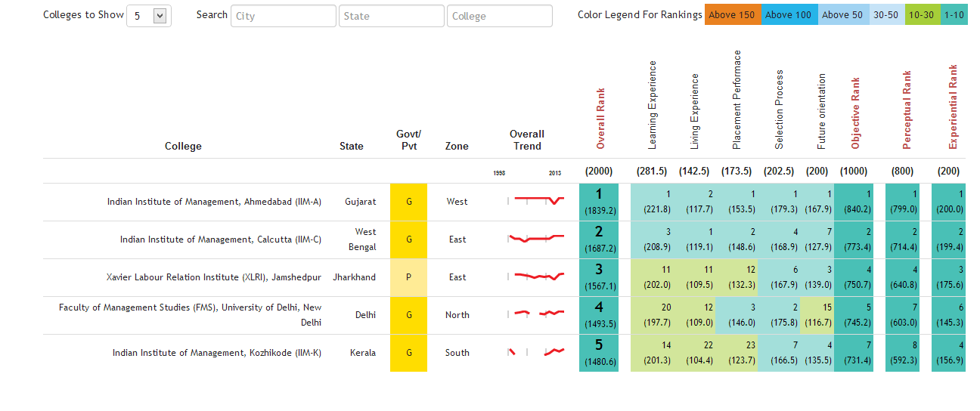The height and width of the screenshot is (411, 980).
Task: Click the State search field
Action: (392, 16)
